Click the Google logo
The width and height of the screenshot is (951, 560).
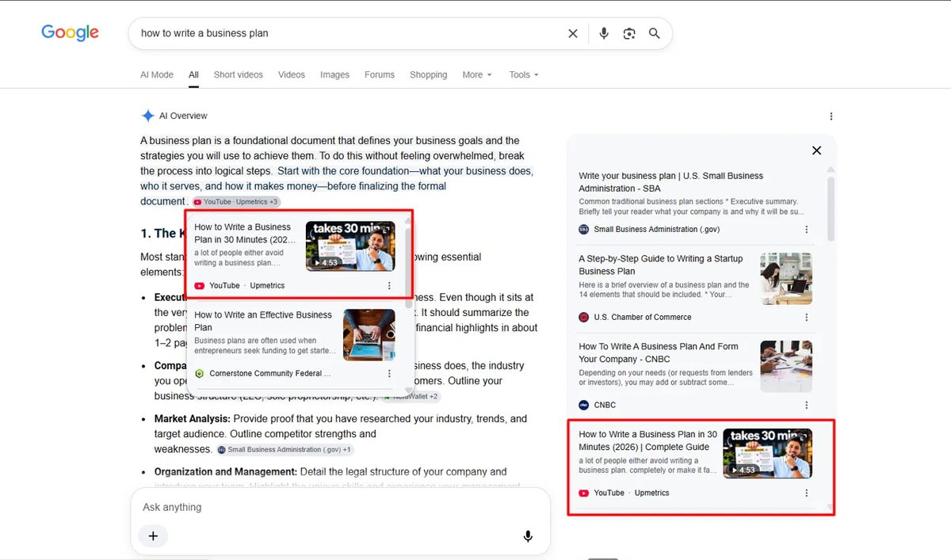71,32
